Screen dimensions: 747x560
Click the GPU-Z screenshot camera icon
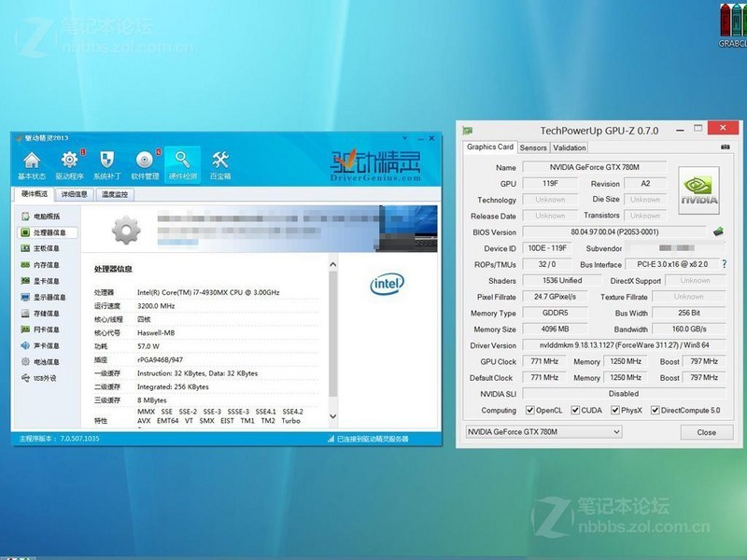click(726, 147)
